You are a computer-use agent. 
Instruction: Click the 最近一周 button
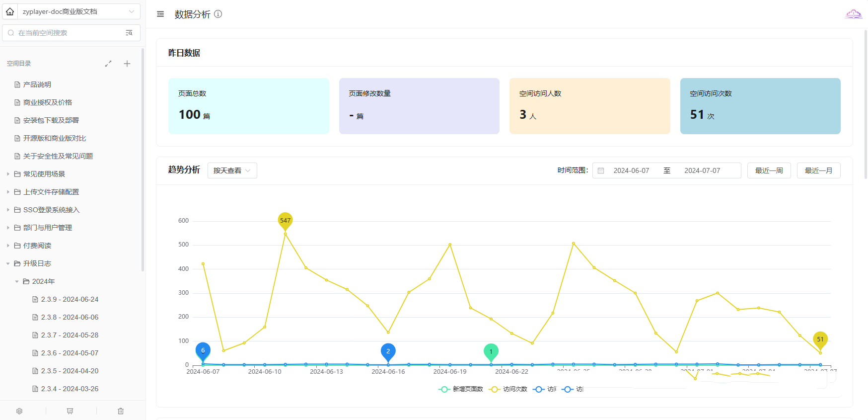[x=769, y=170]
